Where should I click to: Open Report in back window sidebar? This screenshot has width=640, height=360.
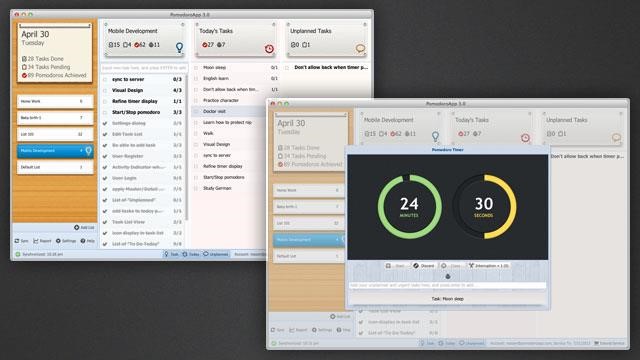(x=42, y=241)
